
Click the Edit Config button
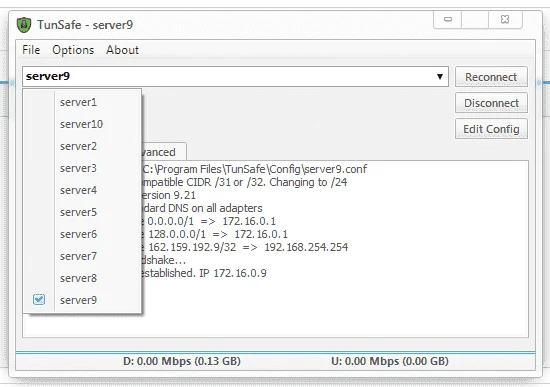[x=491, y=129]
